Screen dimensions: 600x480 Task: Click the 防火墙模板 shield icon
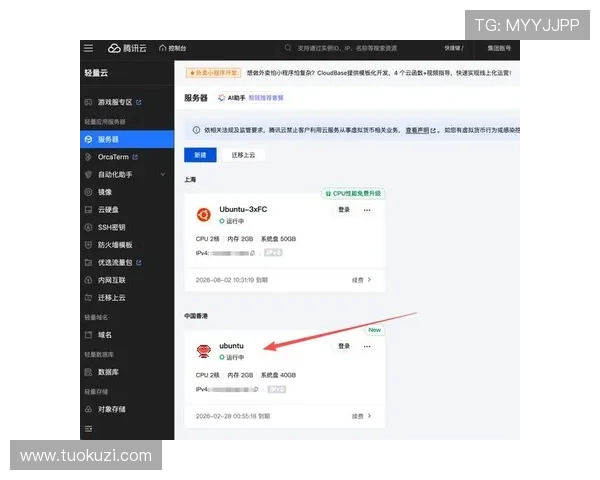88,245
